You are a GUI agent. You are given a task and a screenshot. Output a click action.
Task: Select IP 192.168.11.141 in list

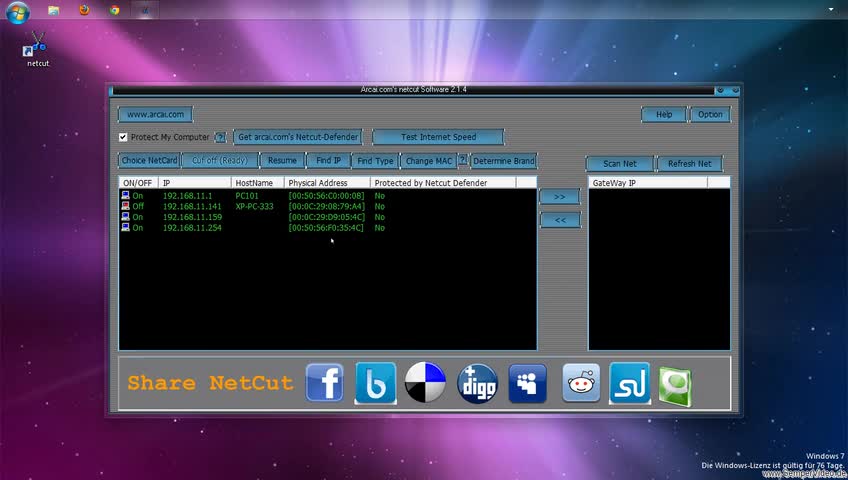click(192, 206)
